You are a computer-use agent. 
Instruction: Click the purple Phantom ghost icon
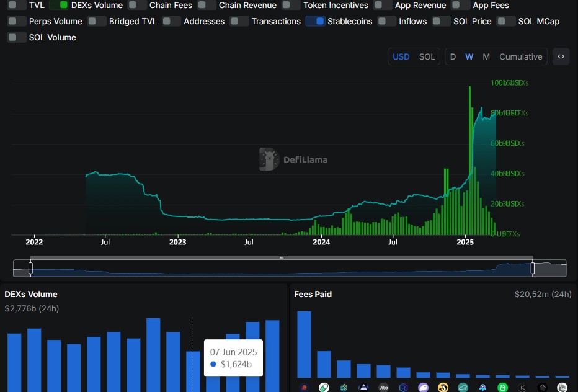pyautogui.click(x=423, y=388)
